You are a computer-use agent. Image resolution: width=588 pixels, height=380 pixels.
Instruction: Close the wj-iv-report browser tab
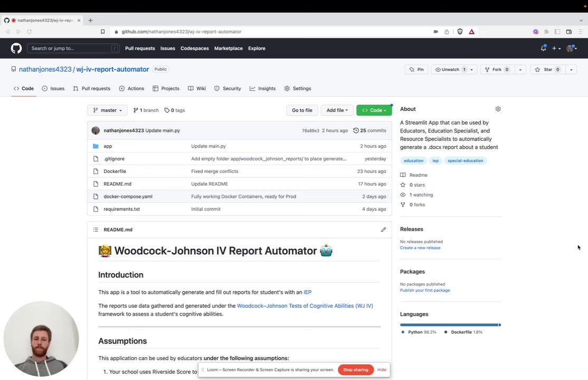[x=79, y=20]
